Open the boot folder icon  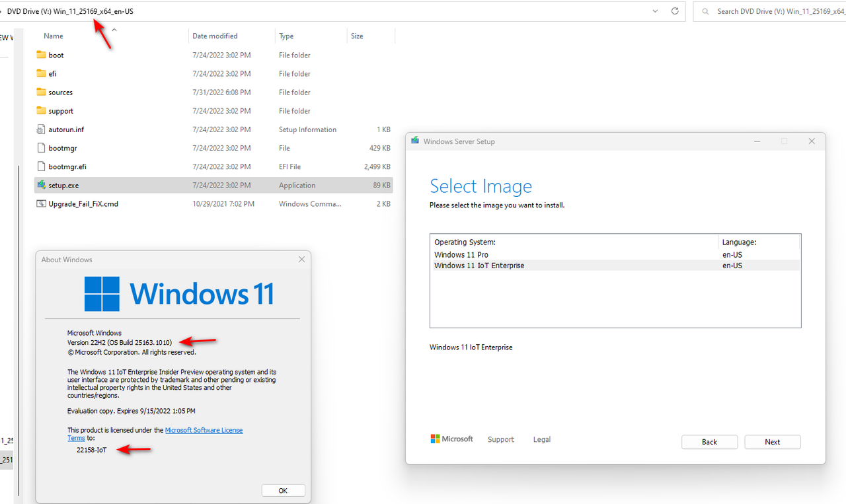coord(41,55)
